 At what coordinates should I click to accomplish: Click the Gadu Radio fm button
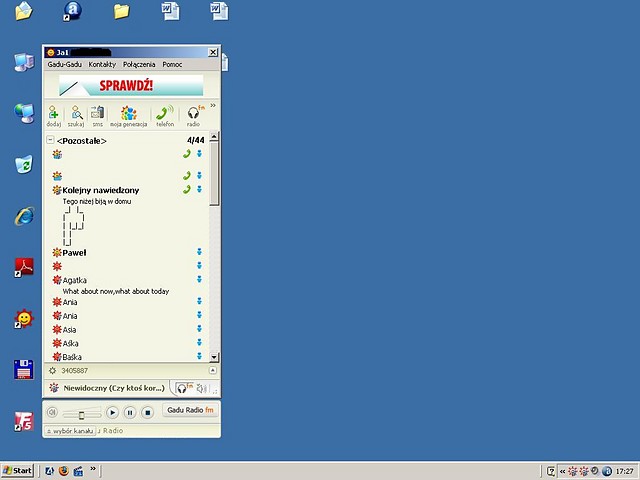[190, 410]
